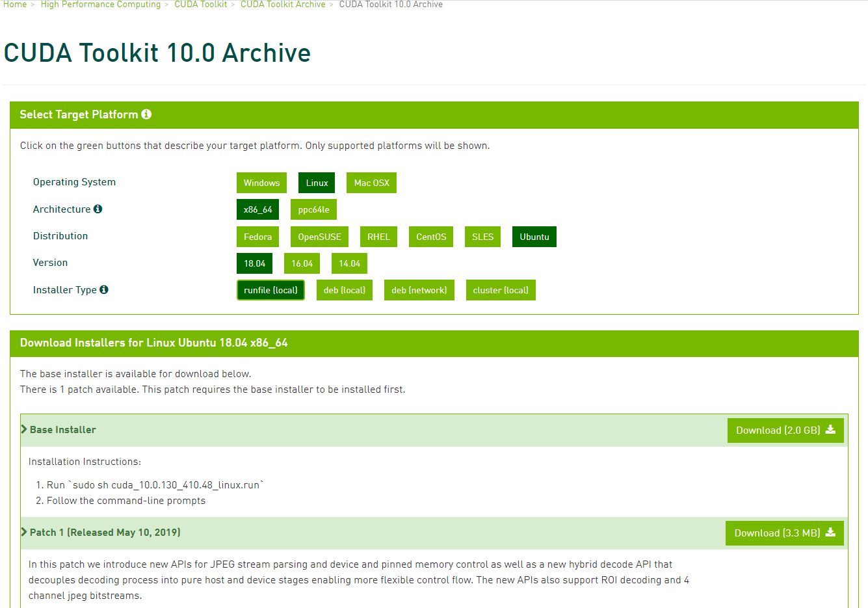Click the Operating System row label
The width and height of the screenshot is (868, 608).
(x=74, y=182)
